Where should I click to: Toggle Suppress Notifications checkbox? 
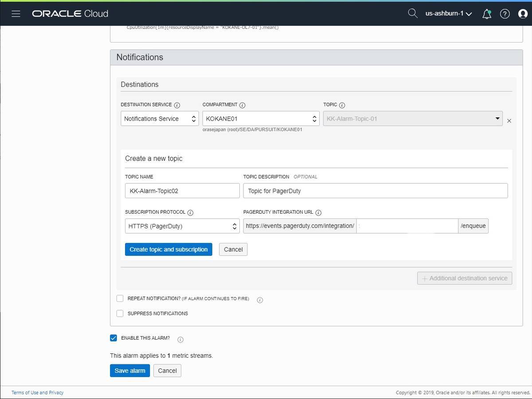pyautogui.click(x=120, y=313)
